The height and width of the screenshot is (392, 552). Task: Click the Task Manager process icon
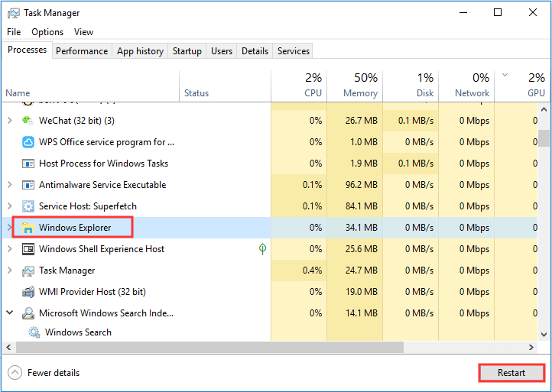(x=28, y=271)
